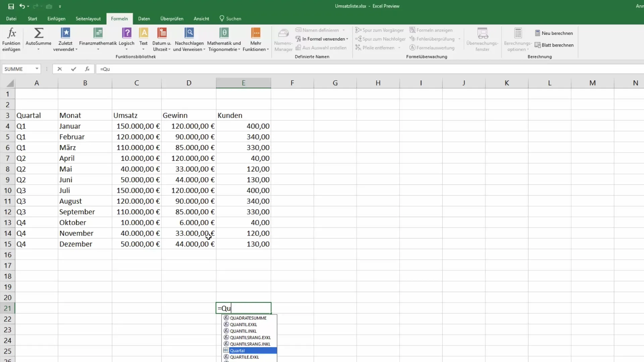Open Zuletzt verwendet functions
This screenshot has height=362, width=644.
tap(65, 40)
